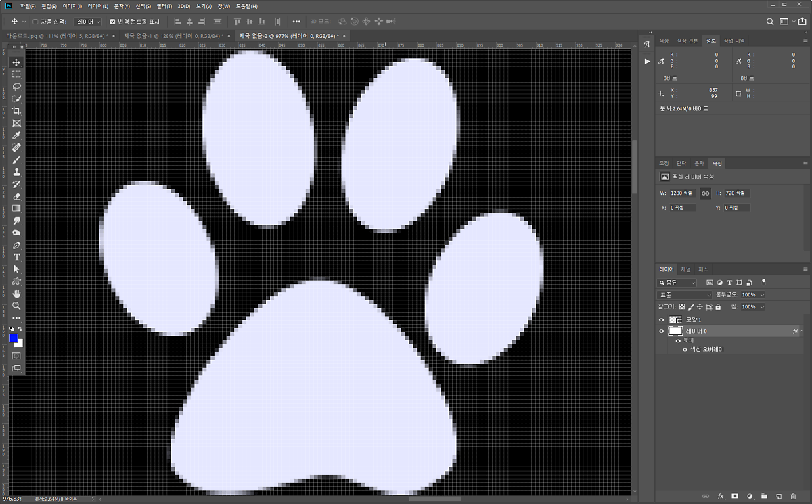812x504 pixels.
Task: Open the 필터(T) menu
Action: (163, 6)
